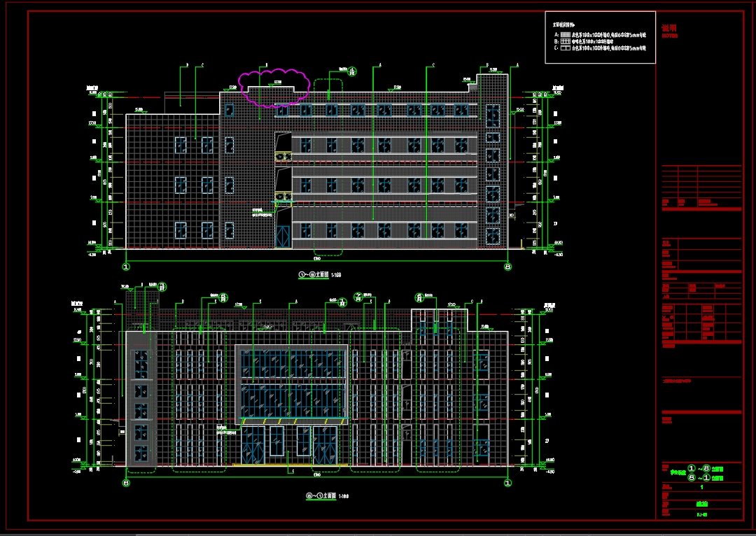Select the ground floor entrance door in upper elevation
Image resolution: width=756 pixels, height=536 pixels.
tap(283, 237)
